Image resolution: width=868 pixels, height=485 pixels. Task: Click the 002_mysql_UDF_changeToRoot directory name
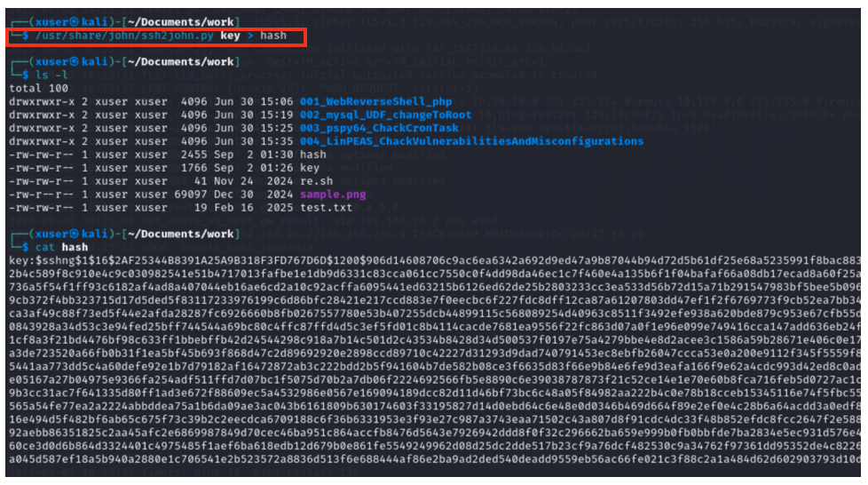[386, 115]
